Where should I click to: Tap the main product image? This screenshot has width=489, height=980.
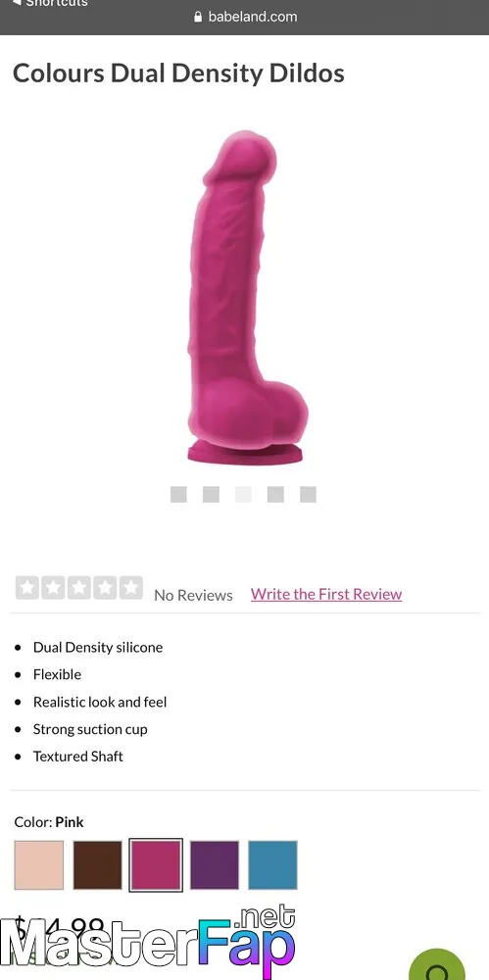[247, 298]
